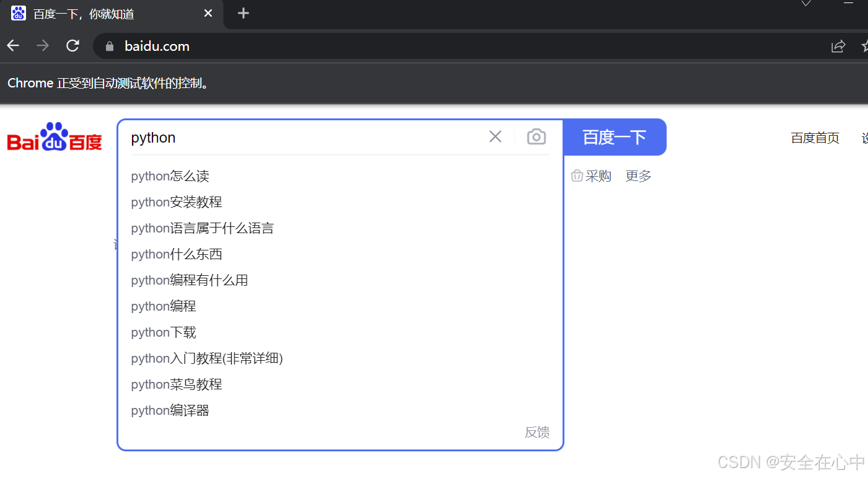
Task: Reload the page with refresh icon
Action: pyautogui.click(x=73, y=46)
